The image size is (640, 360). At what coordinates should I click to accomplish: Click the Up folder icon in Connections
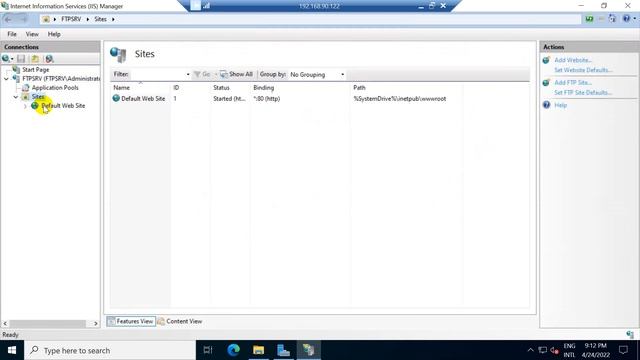(x=35, y=59)
